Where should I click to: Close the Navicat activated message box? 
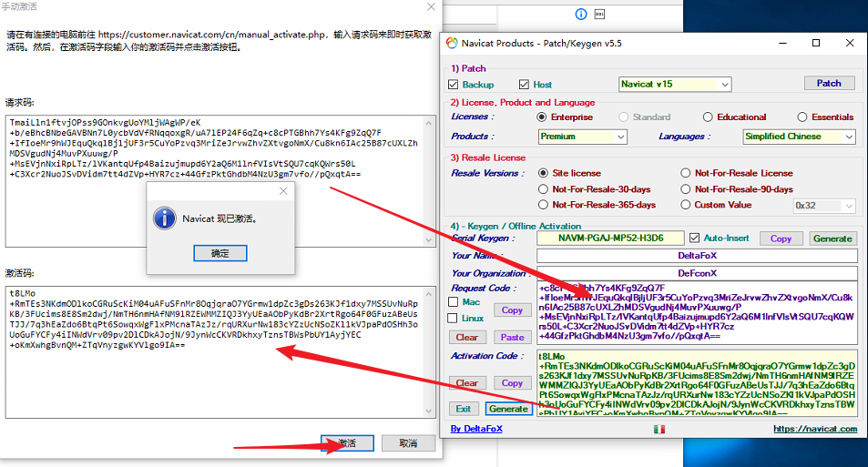pos(283,191)
